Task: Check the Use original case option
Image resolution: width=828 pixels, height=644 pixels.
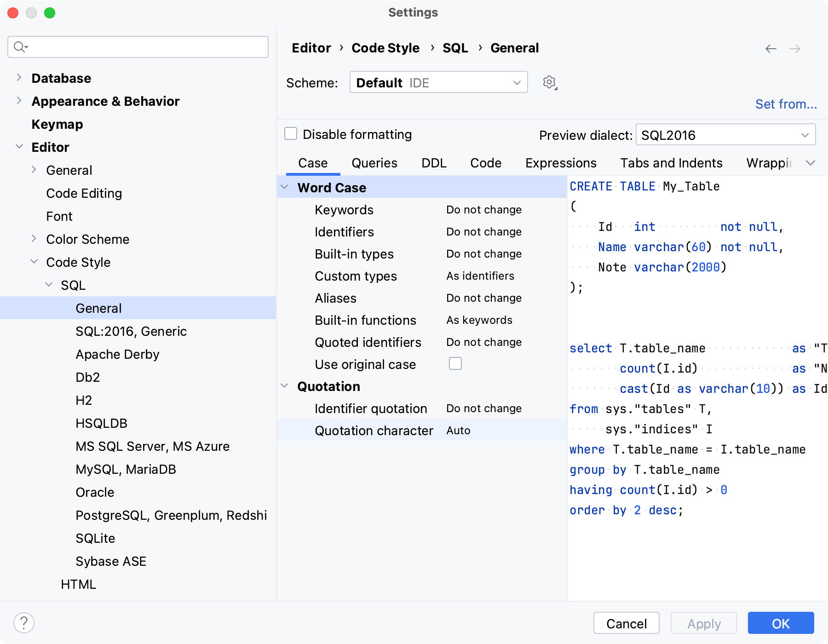Action: click(455, 363)
